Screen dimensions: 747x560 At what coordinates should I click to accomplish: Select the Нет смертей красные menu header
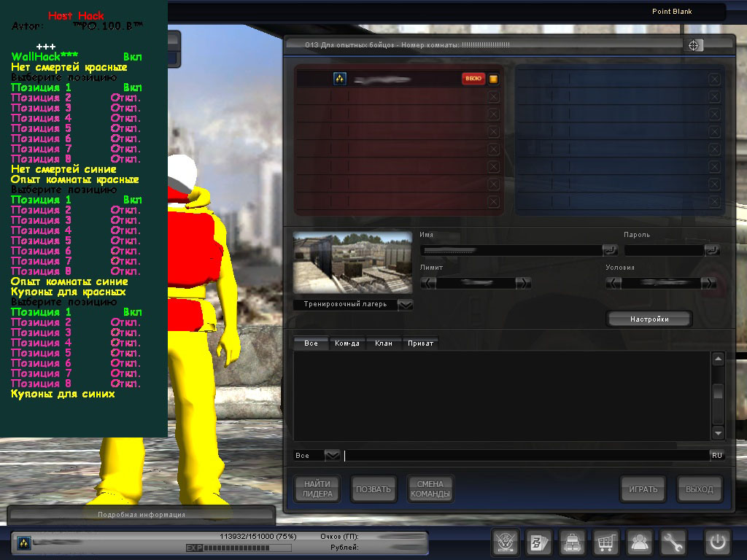click(69, 67)
